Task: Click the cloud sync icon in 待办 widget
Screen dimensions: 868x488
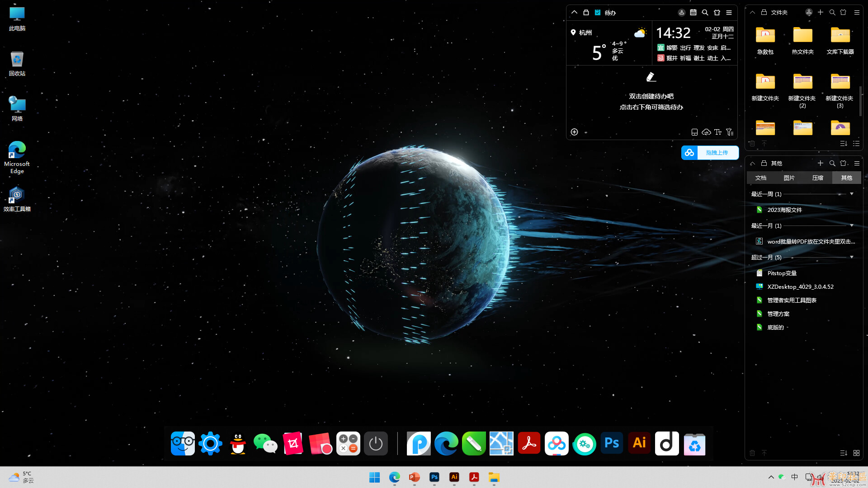Action: tap(706, 132)
